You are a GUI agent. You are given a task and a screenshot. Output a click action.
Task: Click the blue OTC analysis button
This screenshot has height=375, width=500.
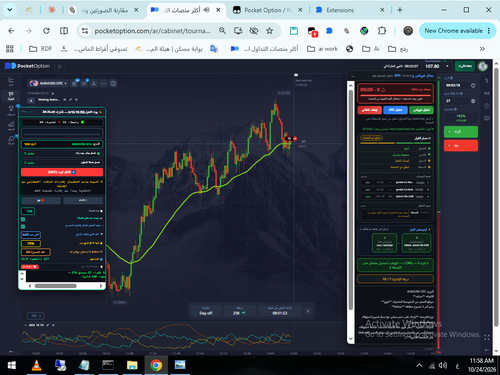tap(395, 110)
